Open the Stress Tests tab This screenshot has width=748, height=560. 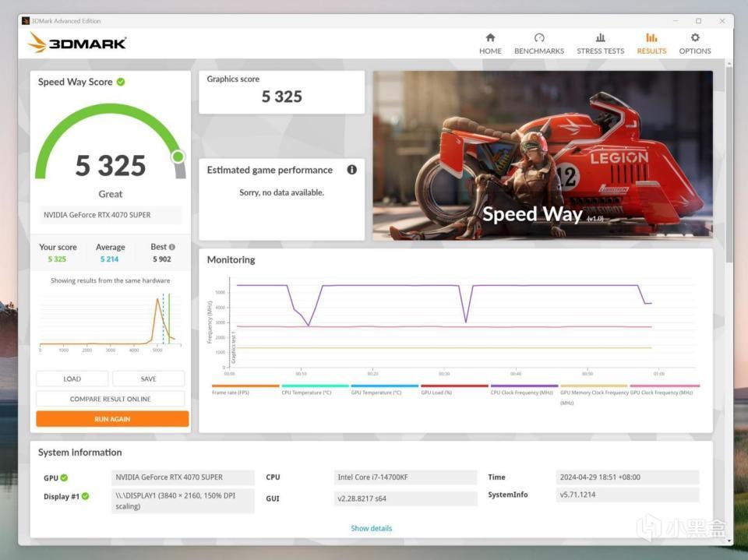[600, 44]
